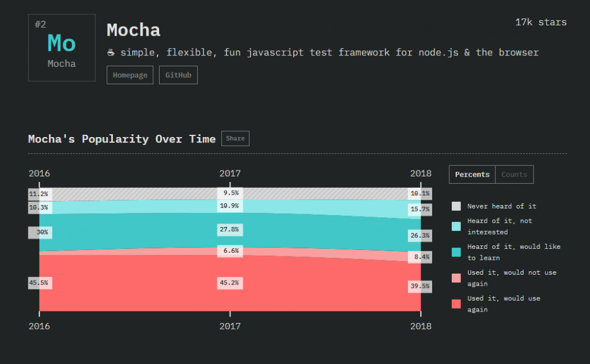Click the 27.8% label in 2017
This screenshot has width=590, height=364.
point(230,229)
